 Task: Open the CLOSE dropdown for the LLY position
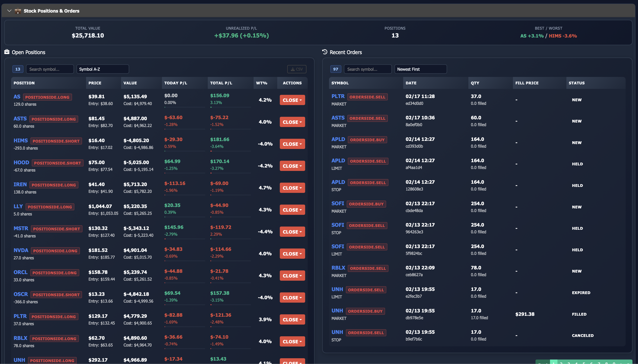(292, 210)
